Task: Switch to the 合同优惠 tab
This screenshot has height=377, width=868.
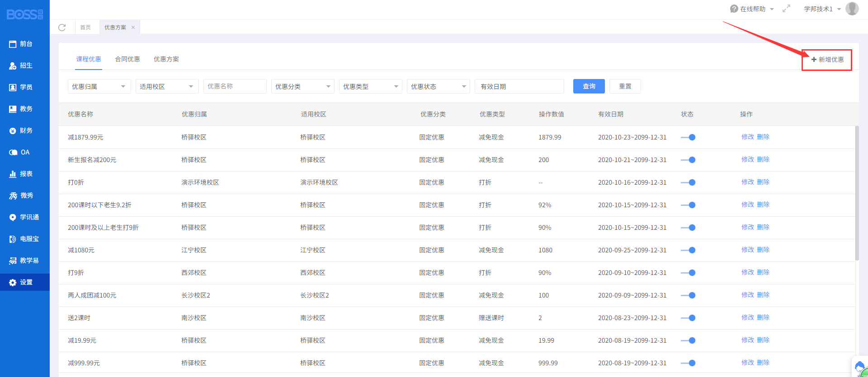Action: (127, 59)
